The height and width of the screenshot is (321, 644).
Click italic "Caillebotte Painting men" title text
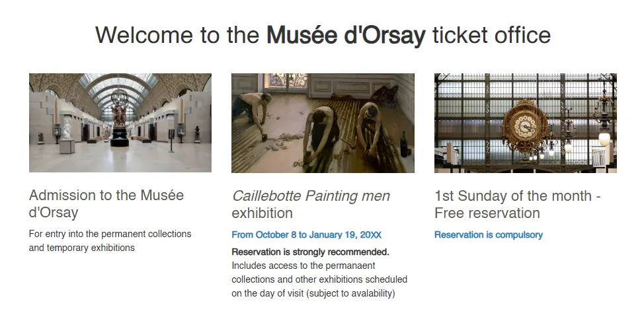coord(311,196)
